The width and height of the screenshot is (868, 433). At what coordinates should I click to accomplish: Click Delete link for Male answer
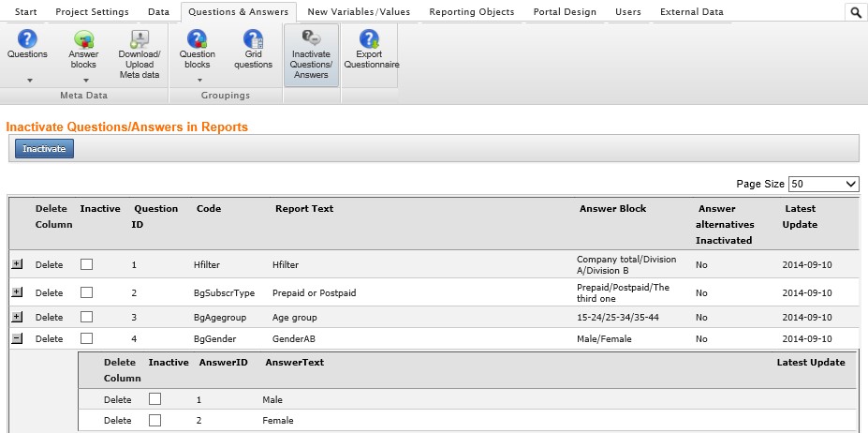coord(118,400)
